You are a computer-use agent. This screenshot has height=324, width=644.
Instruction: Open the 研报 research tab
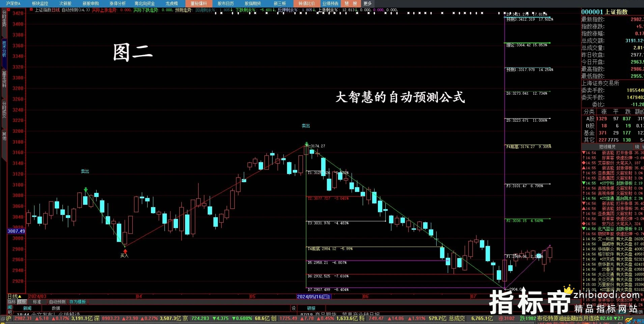pyautogui.click(x=311, y=308)
